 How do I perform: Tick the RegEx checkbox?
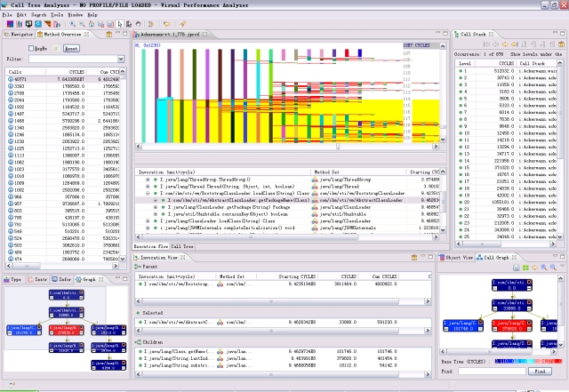coord(30,47)
